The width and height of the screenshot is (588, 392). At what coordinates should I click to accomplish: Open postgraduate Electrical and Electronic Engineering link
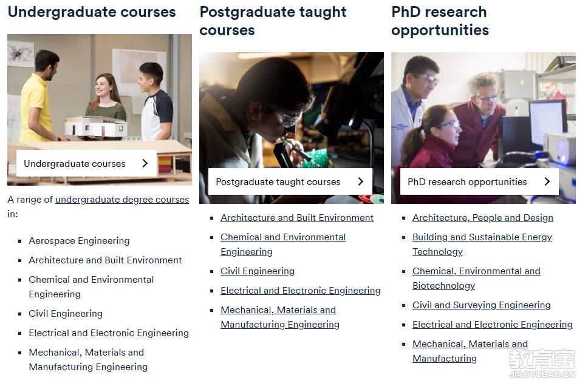[x=300, y=291]
